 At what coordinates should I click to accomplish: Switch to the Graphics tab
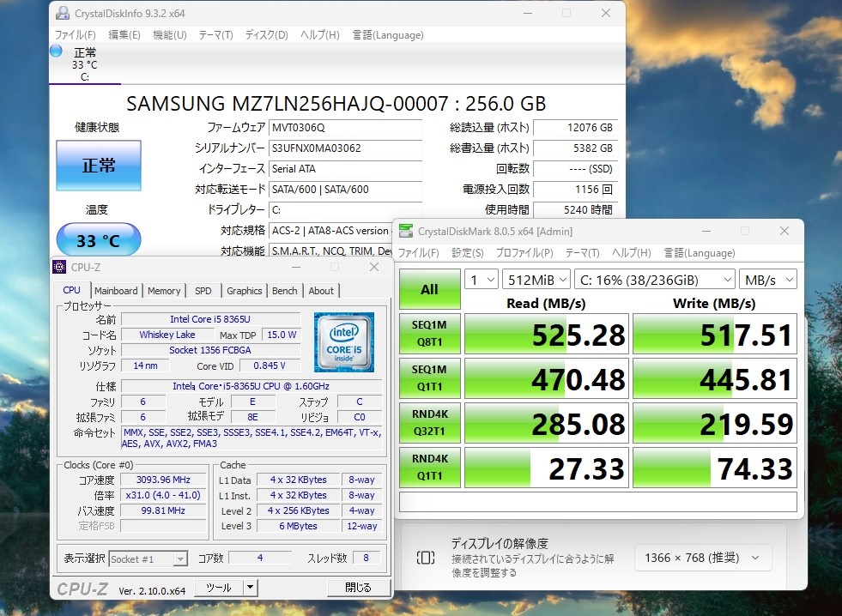tap(245, 291)
